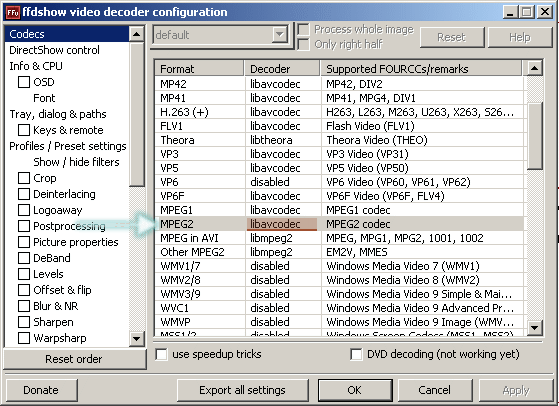Toggle Only right half checkbox
This screenshot has width=559, height=406.
303,45
